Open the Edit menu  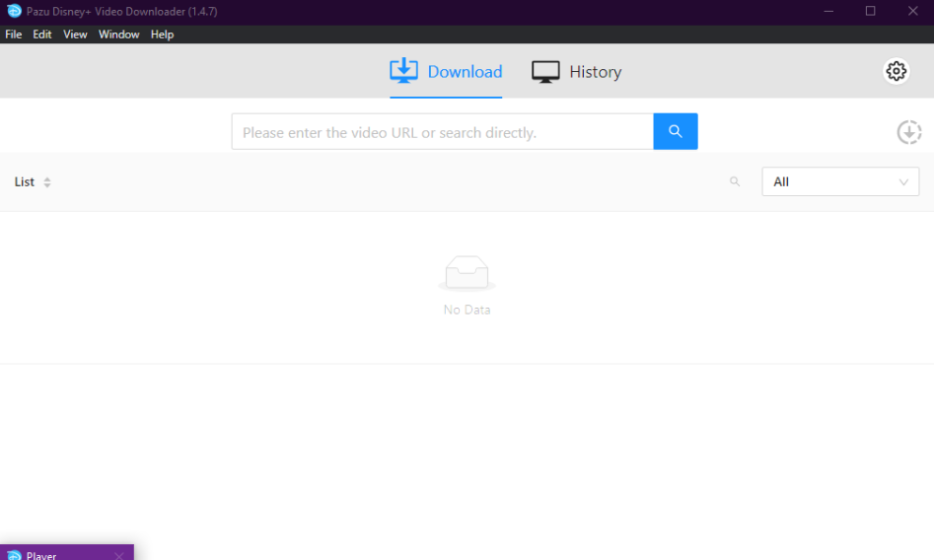41,35
